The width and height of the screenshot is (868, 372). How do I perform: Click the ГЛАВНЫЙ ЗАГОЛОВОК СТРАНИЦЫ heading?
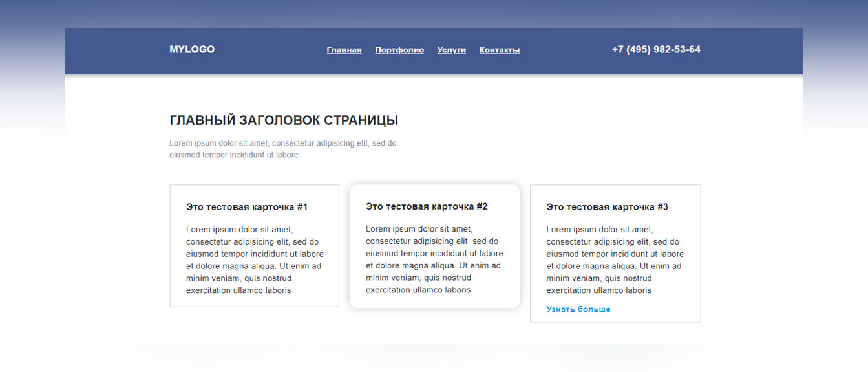(284, 120)
